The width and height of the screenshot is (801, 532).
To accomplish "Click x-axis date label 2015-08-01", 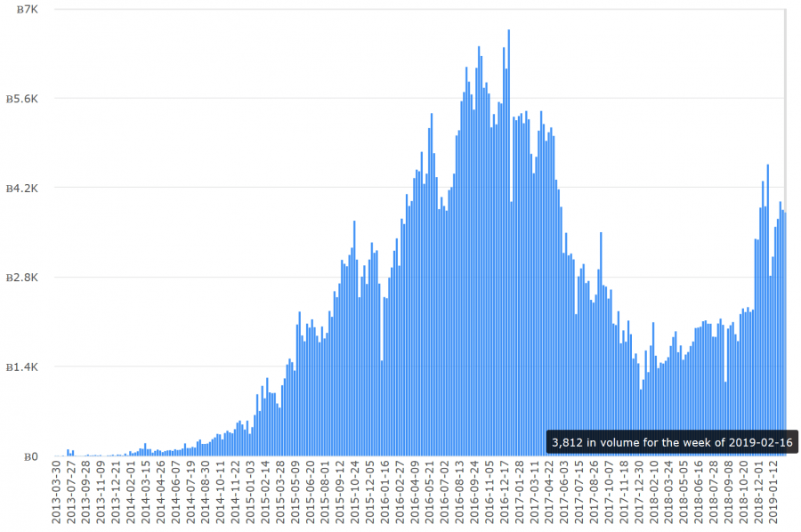I will pos(325,492).
